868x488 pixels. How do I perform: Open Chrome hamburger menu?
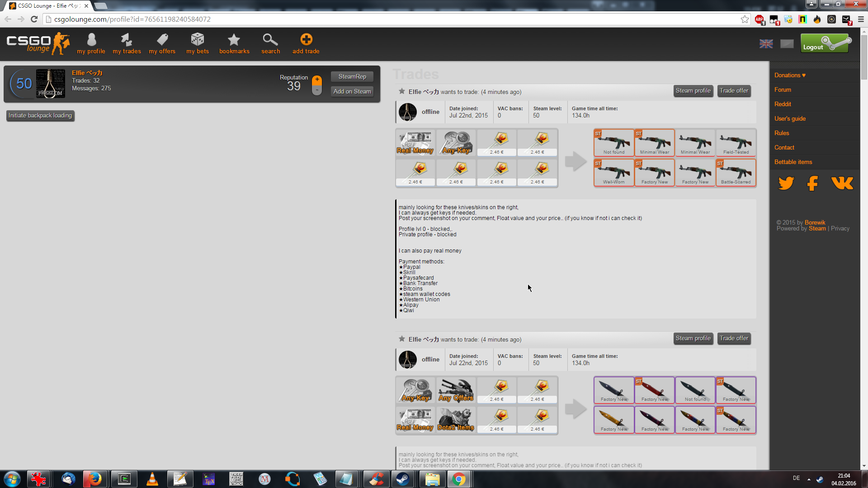[x=861, y=19]
